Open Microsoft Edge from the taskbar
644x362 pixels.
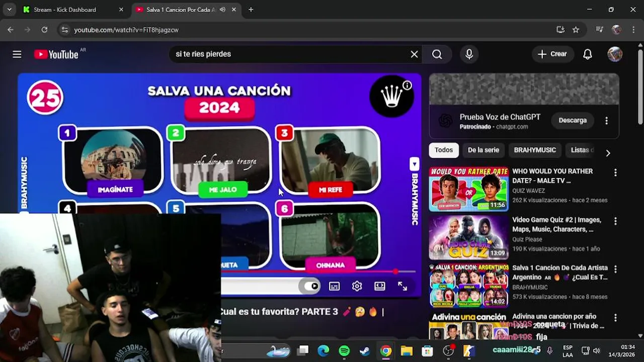point(324,351)
